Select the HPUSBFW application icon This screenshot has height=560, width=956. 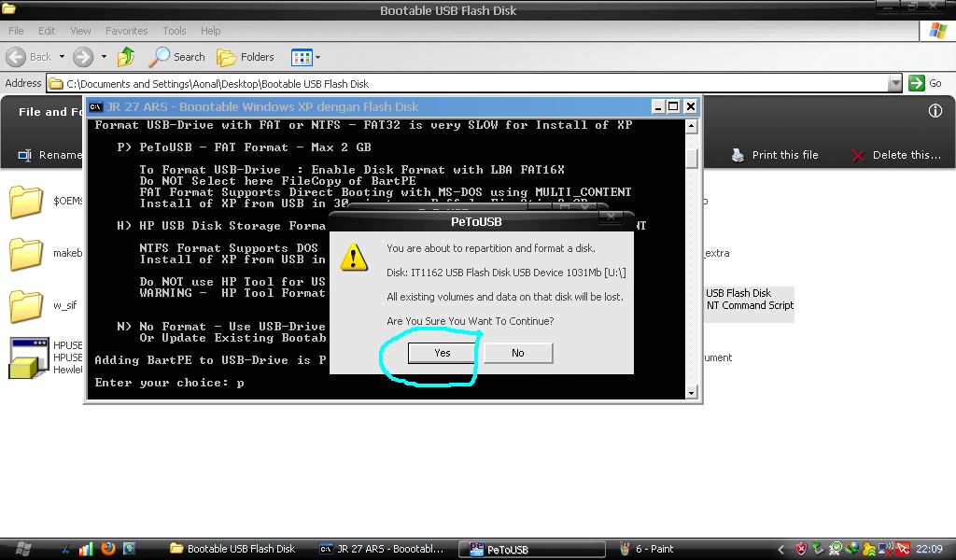[28, 357]
